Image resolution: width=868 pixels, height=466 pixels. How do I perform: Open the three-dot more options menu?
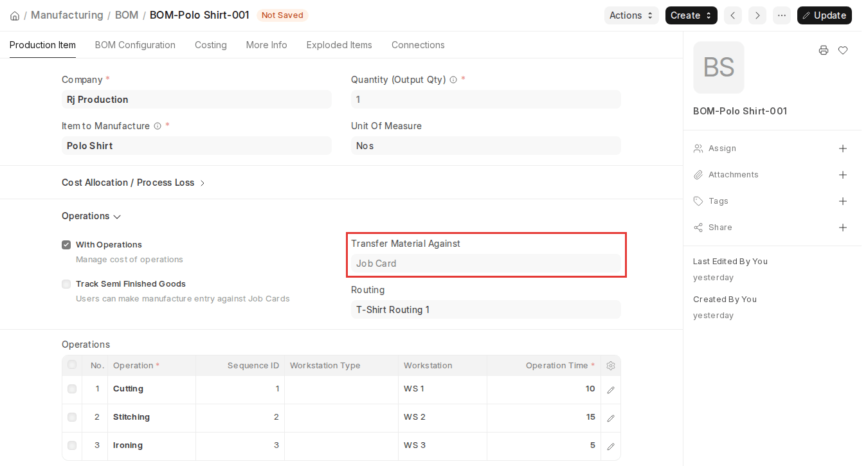coord(782,15)
